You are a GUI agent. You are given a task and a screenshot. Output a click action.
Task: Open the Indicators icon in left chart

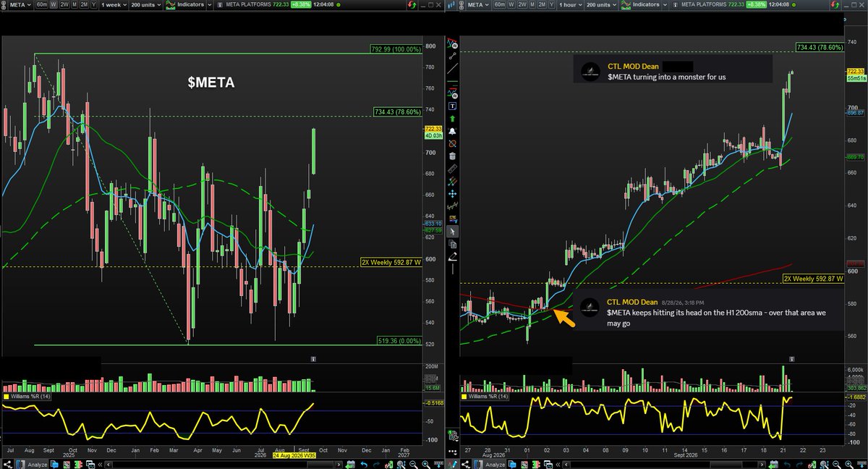click(x=170, y=5)
